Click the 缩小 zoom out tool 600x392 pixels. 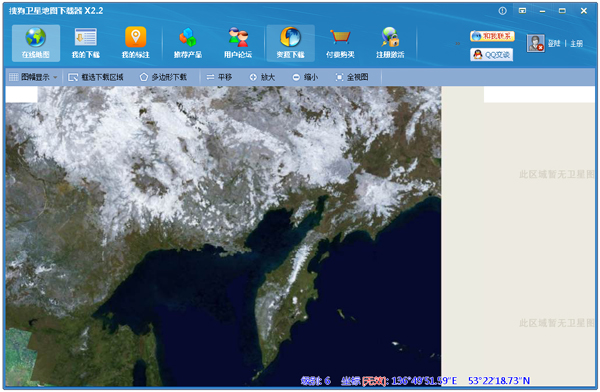pyautogui.click(x=305, y=77)
